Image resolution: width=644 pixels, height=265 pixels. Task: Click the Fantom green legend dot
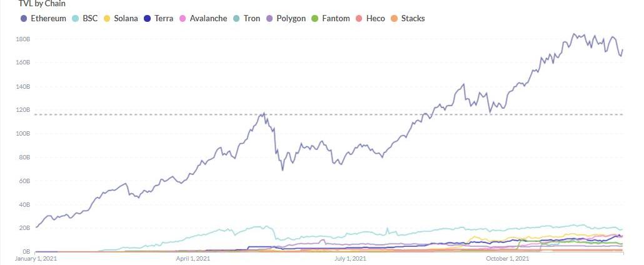(315, 19)
